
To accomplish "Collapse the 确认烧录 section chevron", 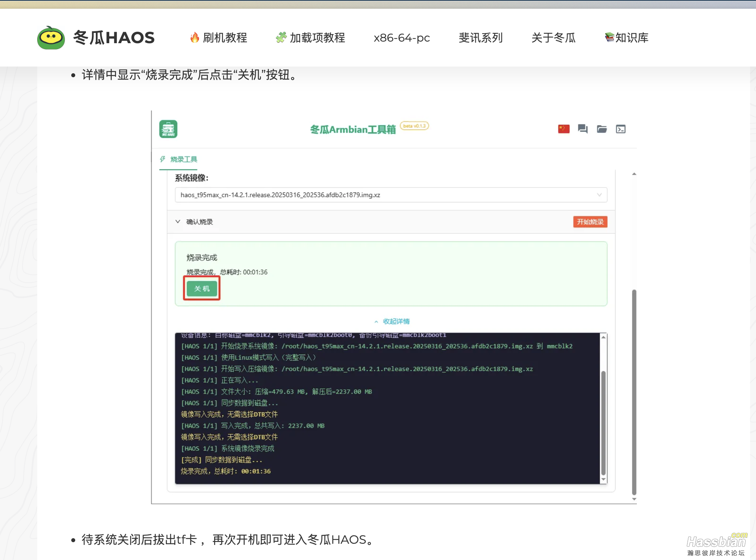I will coord(178,221).
